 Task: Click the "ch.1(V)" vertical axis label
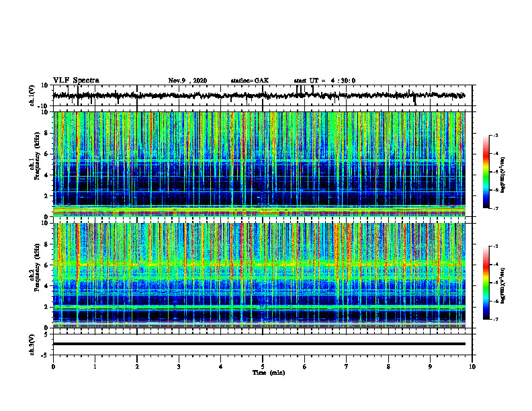32,95
